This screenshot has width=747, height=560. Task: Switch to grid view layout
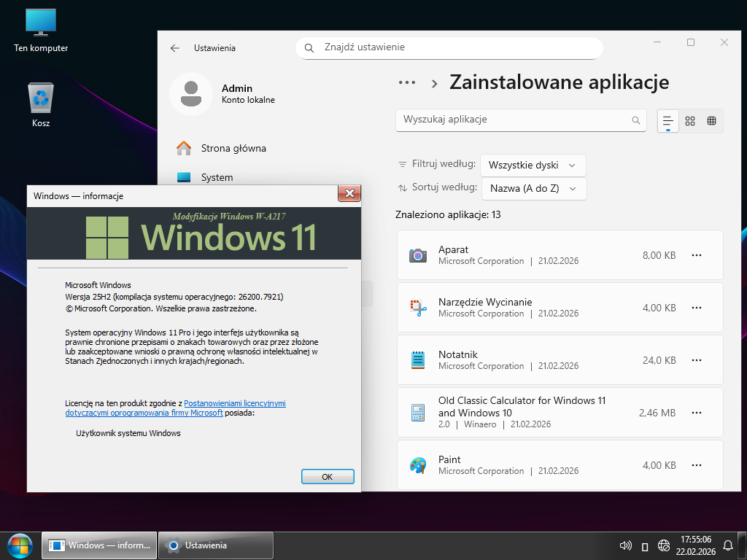pyautogui.click(x=690, y=121)
